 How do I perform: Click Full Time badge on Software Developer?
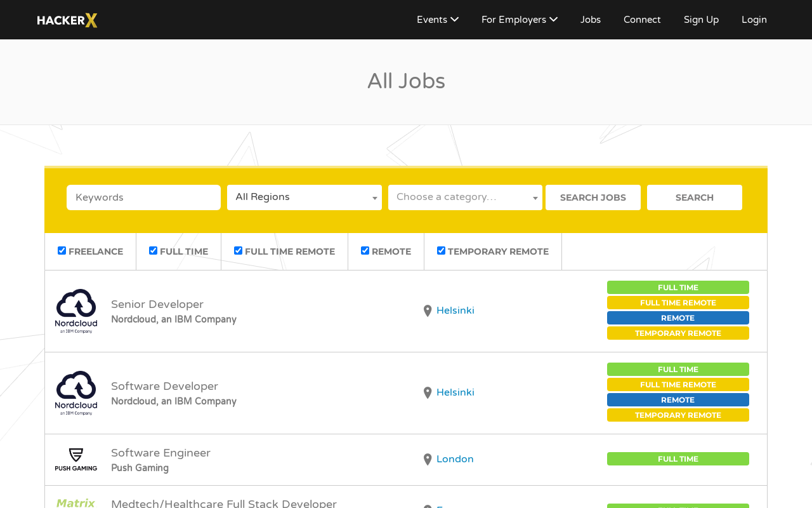point(678,370)
